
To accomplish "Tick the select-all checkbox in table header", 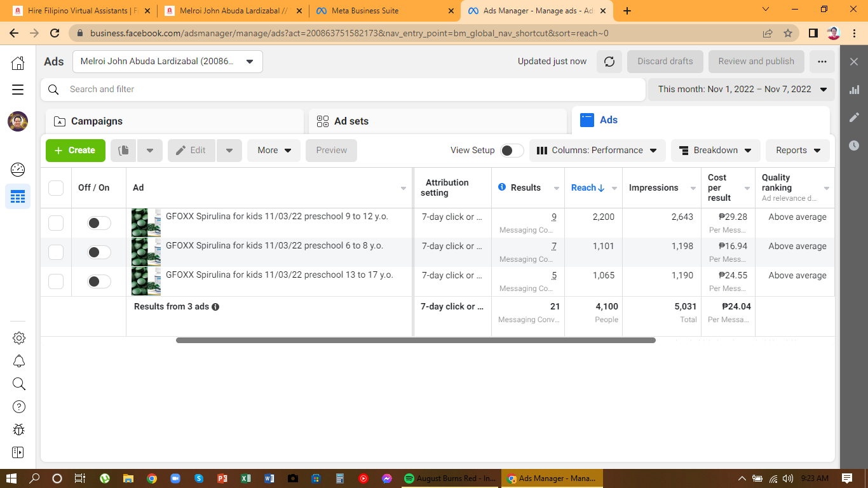I will (x=56, y=188).
